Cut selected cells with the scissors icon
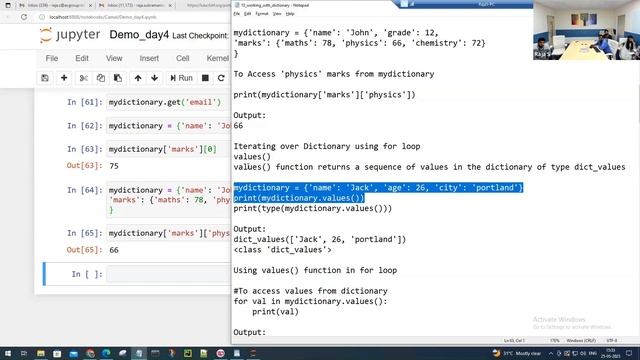The image size is (640, 360). tap(84, 78)
